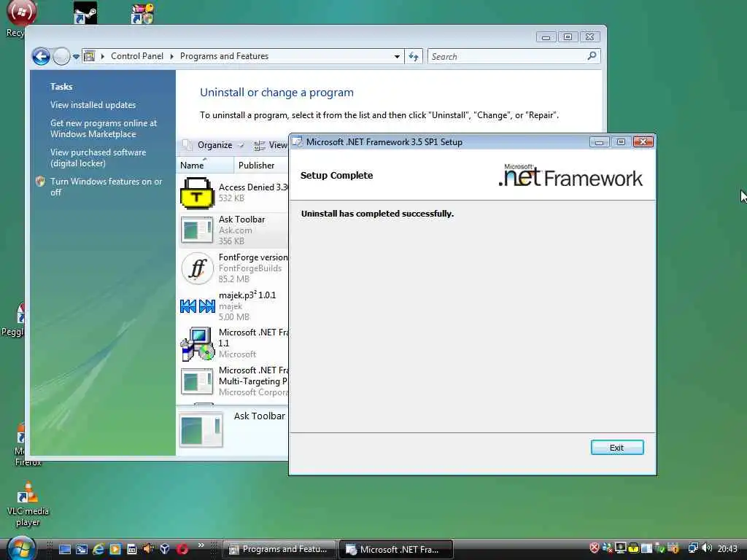Viewport: 747px width, 560px height.
Task: Open the speaker Quick Launch icon
Action: tap(148, 549)
